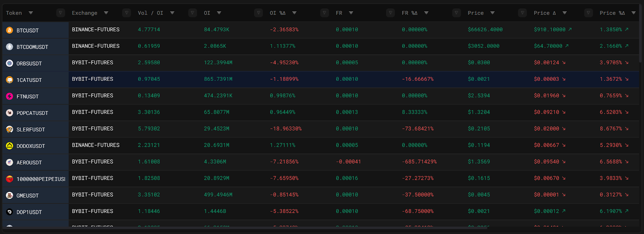Click the price change 8.6767%

(611, 129)
